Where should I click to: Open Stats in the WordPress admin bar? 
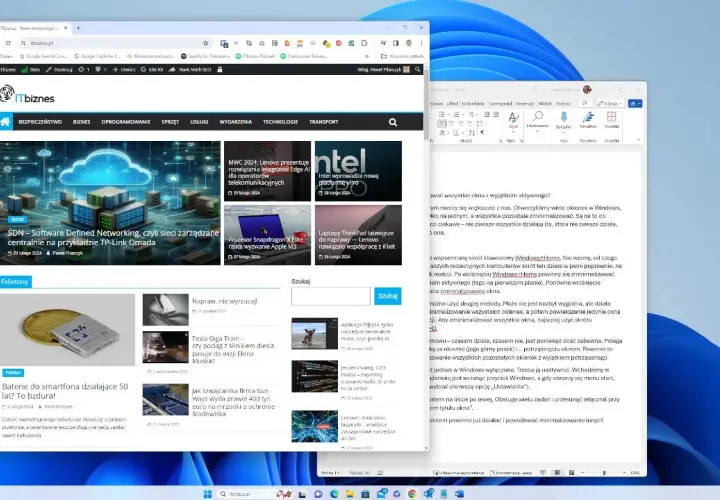tap(31, 70)
